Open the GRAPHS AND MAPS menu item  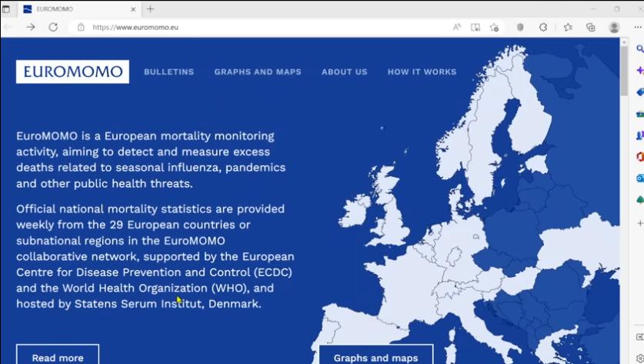point(258,72)
